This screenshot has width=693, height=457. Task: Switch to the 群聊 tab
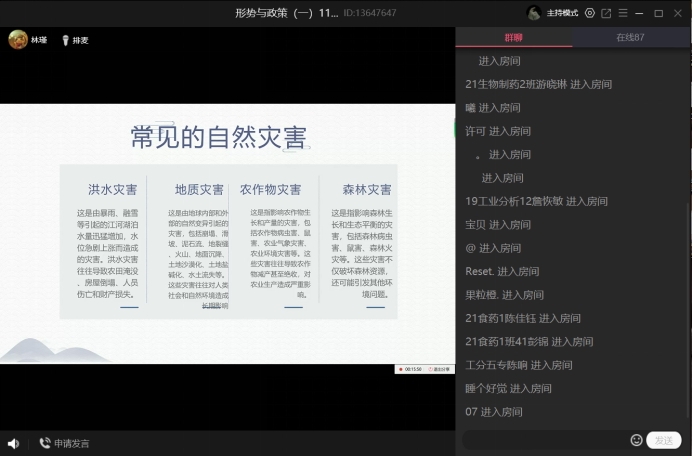pyautogui.click(x=514, y=38)
